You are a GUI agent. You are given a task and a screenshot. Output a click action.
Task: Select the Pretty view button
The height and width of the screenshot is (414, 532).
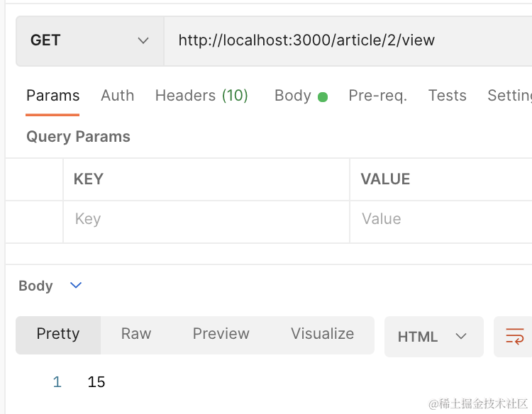click(58, 334)
